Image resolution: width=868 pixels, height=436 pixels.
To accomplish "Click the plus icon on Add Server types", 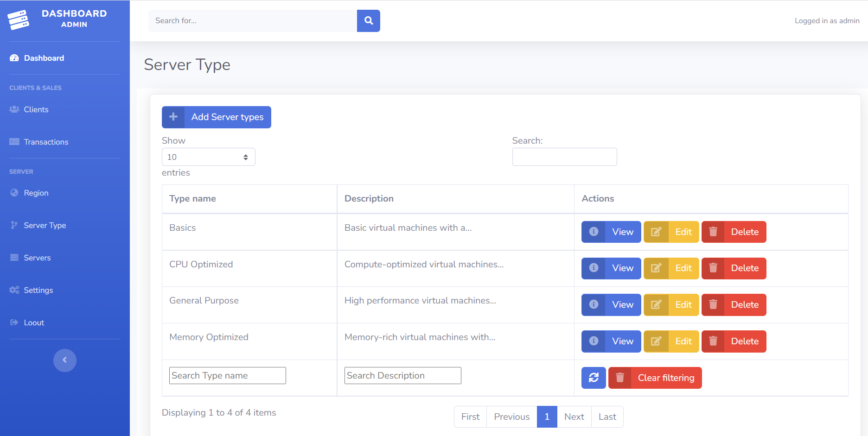I will 173,117.
